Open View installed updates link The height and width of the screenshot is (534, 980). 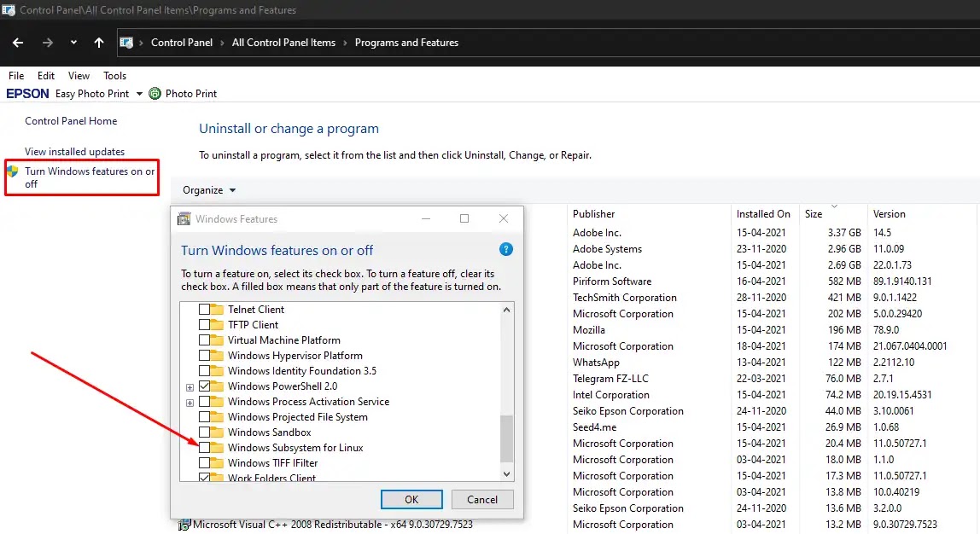[74, 152]
